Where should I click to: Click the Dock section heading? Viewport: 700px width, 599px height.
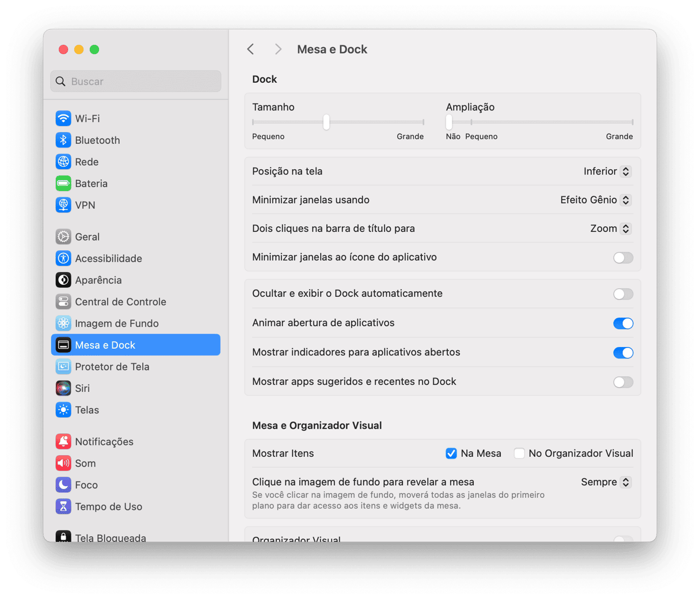pyautogui.click(x=265, y=79)
